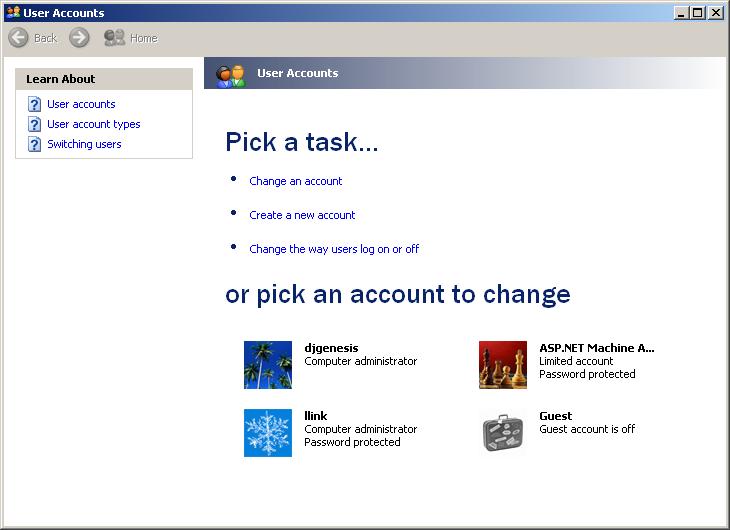Viewport: 730px width, 530px height.
Task: Click 'Password protected' under ASP.NET Machine
Action: tap(587, 374)
